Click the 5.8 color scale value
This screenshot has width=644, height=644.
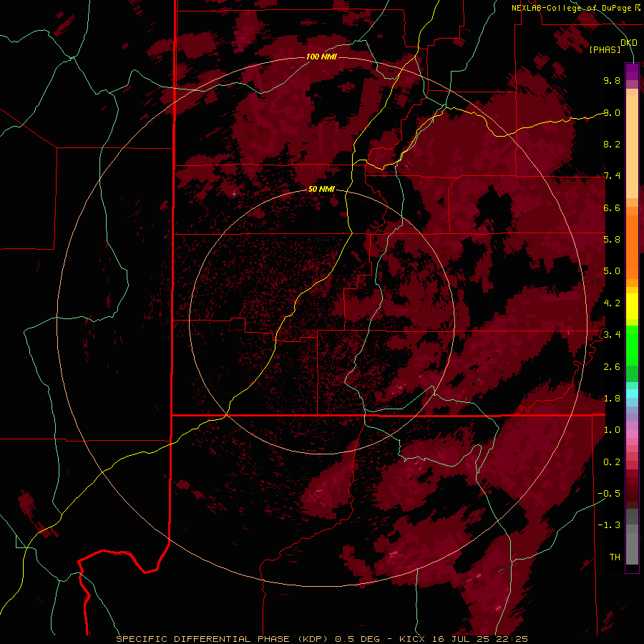click(612, 240)
